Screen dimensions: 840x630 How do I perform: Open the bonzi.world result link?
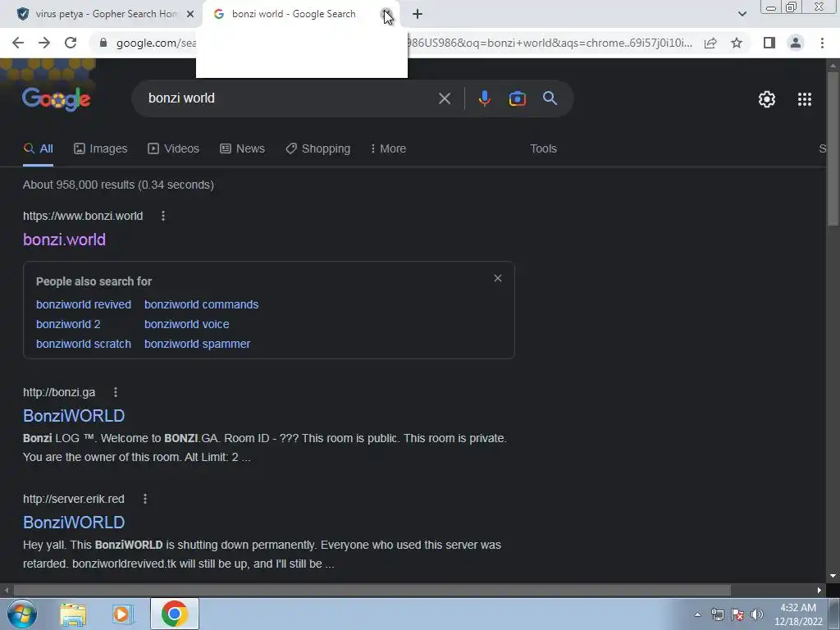click(64, 240)
